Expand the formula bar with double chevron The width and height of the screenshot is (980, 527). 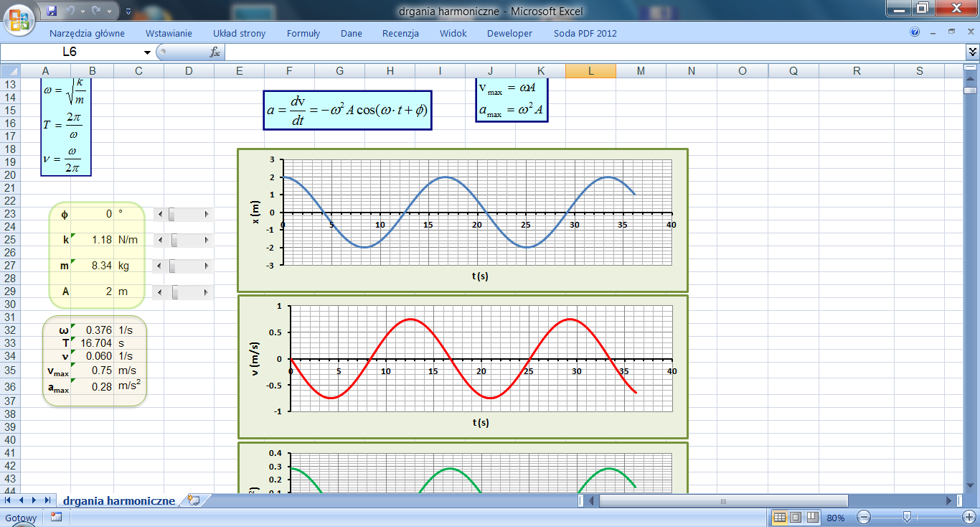973,52
